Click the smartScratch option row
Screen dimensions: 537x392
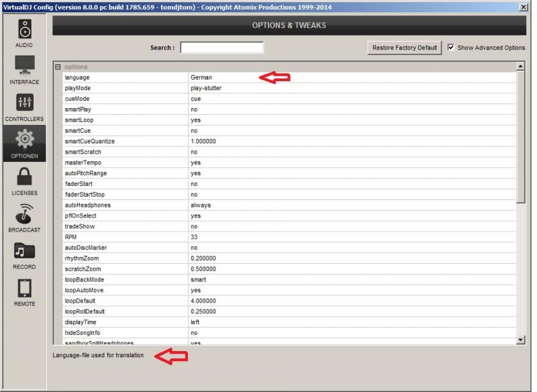pyautogui.click(x=289, y=152)
